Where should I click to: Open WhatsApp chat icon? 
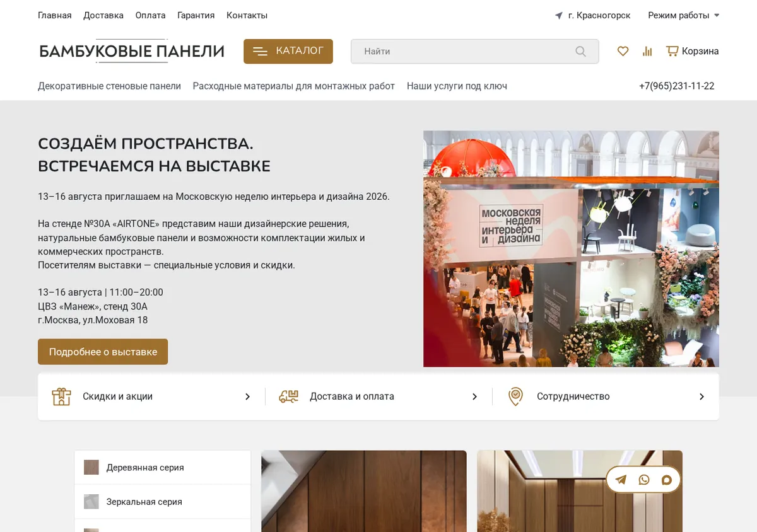tap(643, 480)
